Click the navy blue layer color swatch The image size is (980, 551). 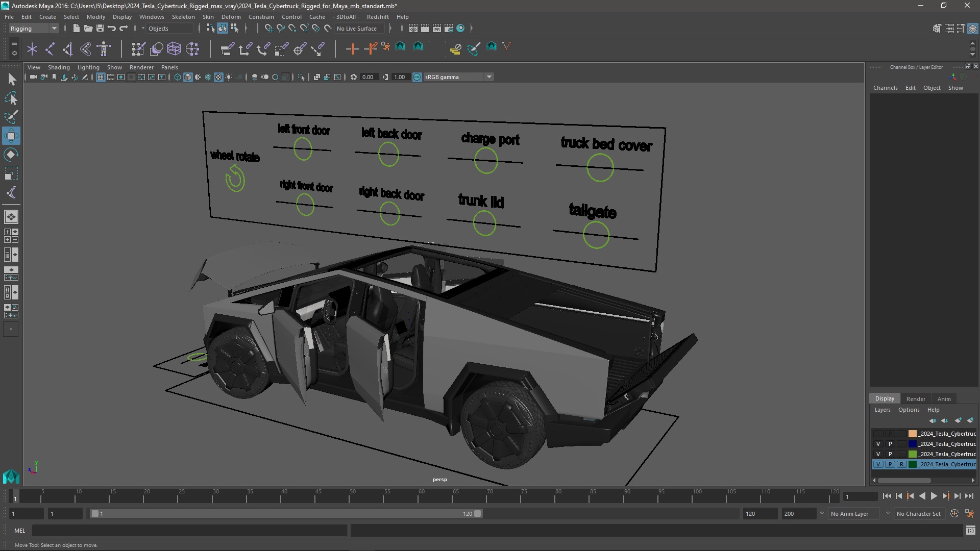point(912,444)
